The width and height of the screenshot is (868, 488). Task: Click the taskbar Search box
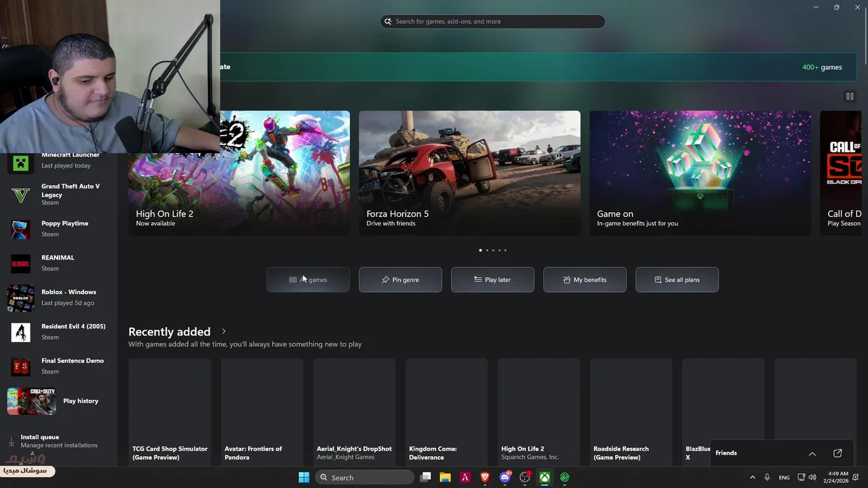366,477
